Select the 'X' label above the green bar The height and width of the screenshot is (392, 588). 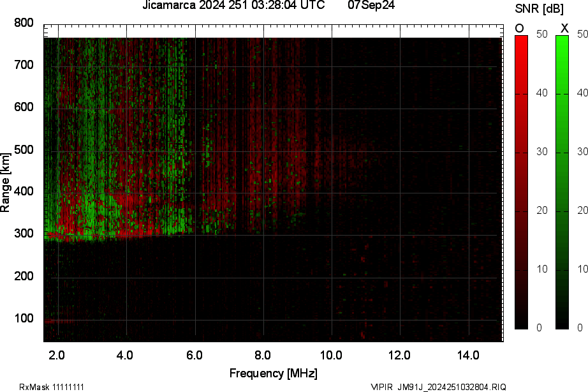pyautogui.click(x=564, y=28)
